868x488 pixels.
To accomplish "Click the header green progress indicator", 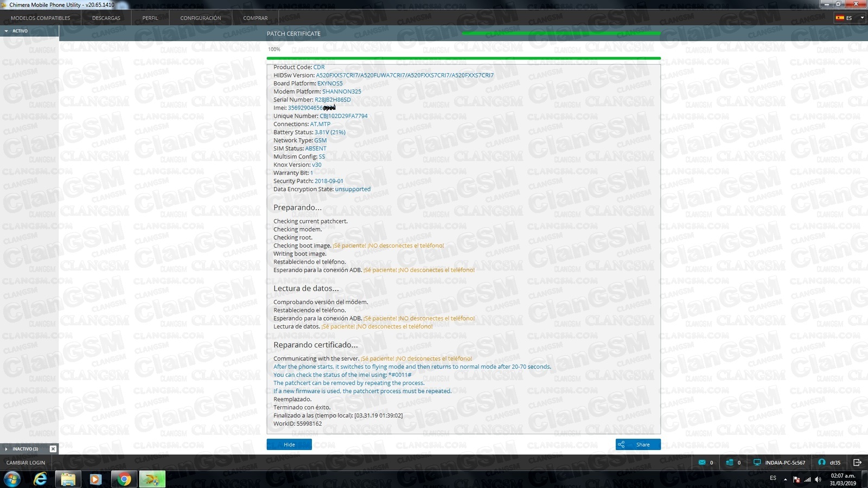I will (x=561, y=34).
